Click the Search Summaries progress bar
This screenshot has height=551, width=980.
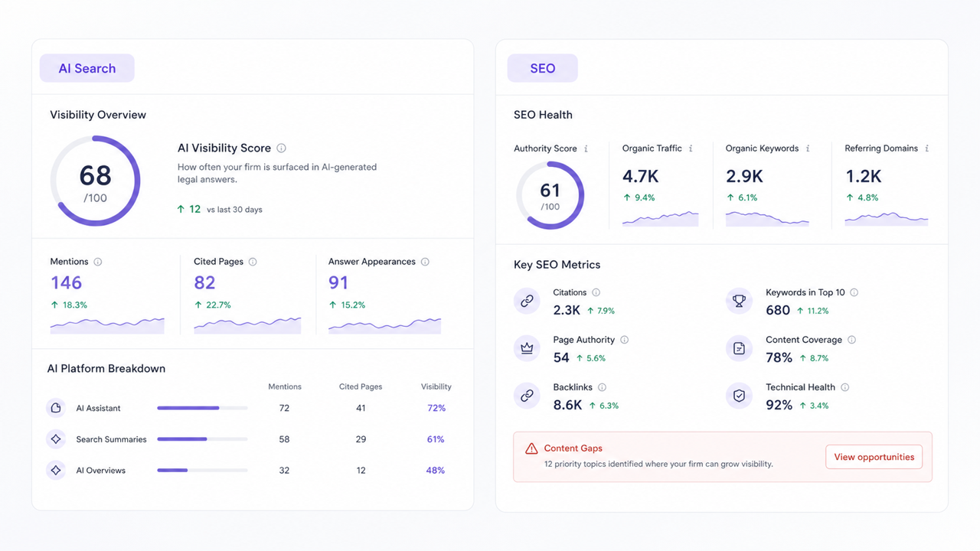[x=202, y=439]
